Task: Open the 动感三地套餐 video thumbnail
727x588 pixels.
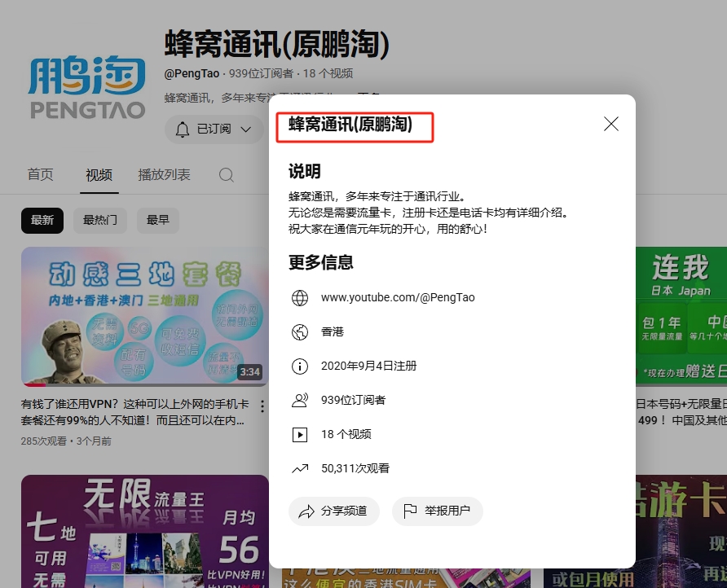Action: click(x=144, y=316)
